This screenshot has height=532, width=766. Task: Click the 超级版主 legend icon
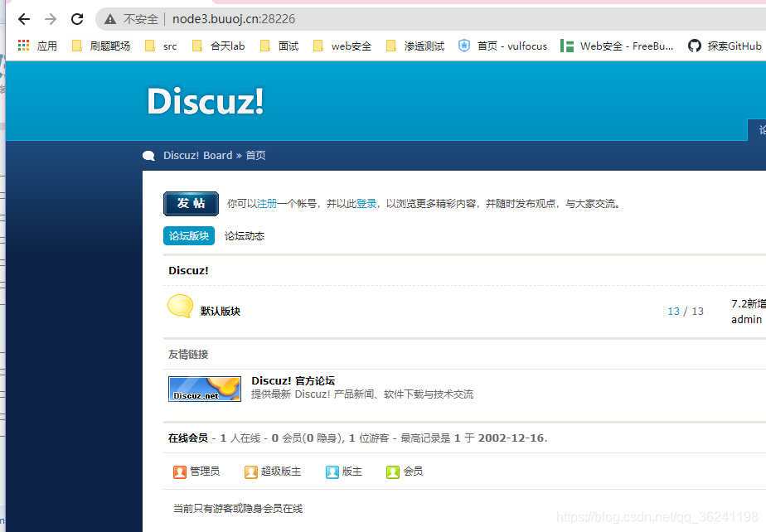tap(251, 472)
